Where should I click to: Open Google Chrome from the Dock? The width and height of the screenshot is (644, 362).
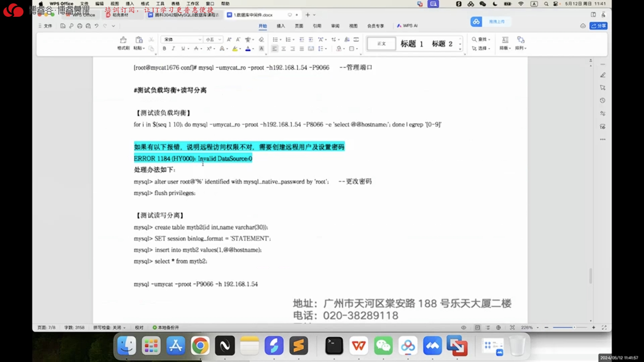[200, 346]
